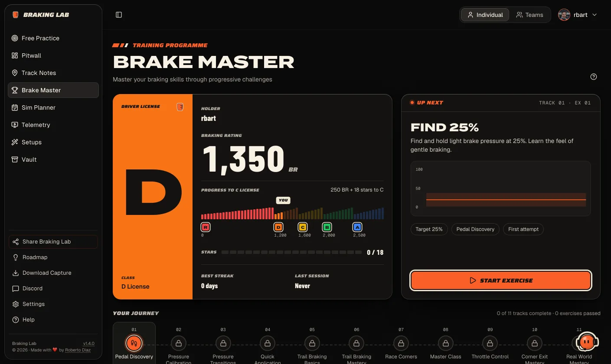Image resolution: width=611 pixels, height=364 pixels.
Task: Open Free Practice in sidebar
Action: (x=53, y=38)
